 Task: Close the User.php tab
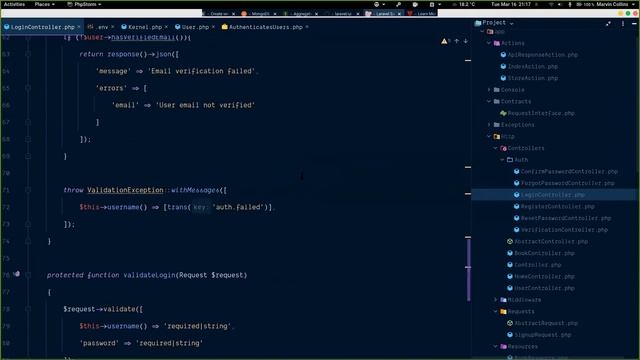(x=213, y=27)
